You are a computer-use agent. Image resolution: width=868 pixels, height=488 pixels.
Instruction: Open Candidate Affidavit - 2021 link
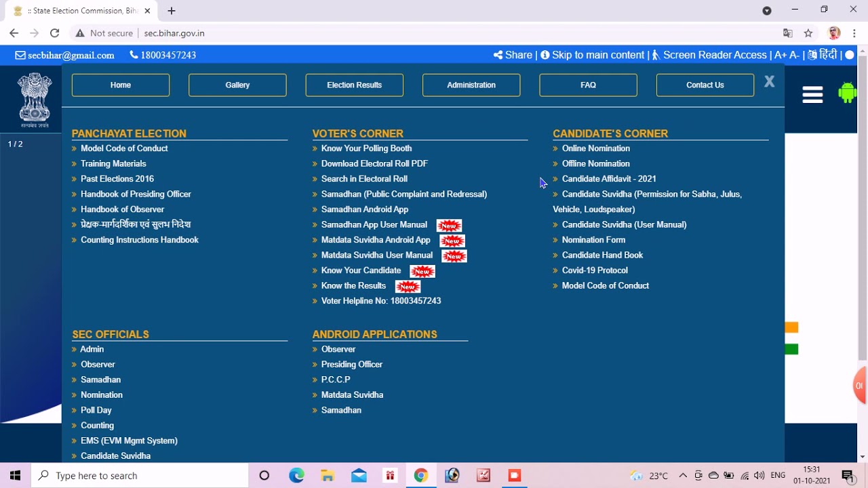(609, 179)
